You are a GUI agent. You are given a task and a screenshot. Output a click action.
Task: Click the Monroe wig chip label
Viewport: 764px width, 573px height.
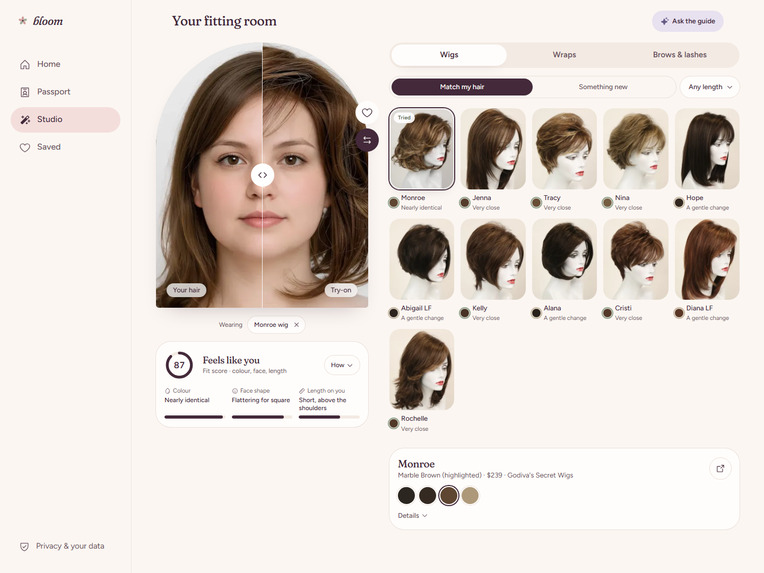point(271,325)
